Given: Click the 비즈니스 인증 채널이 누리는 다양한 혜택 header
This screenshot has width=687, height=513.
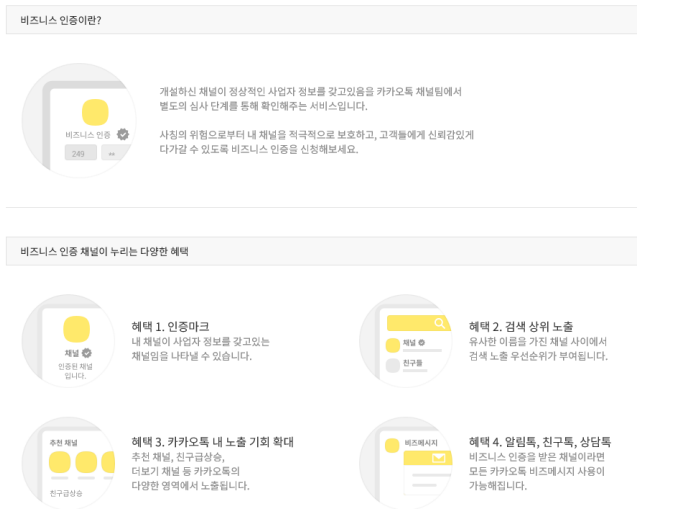Looking at the screenshot, I should click(x=321, y=251).
